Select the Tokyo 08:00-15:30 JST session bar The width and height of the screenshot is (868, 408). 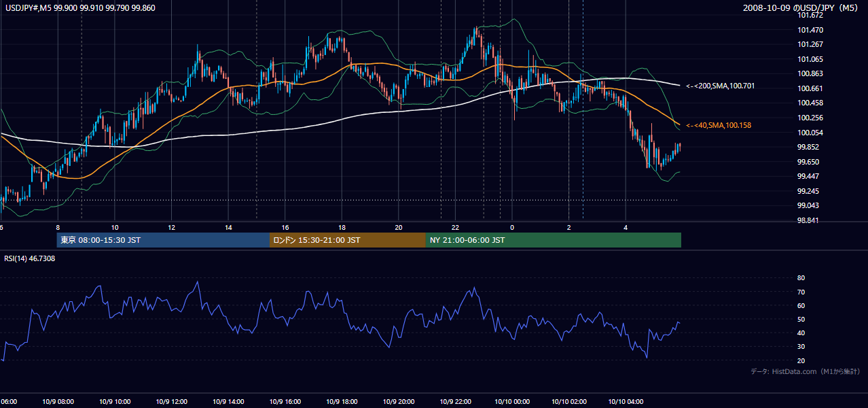click(x=163, y=240)
